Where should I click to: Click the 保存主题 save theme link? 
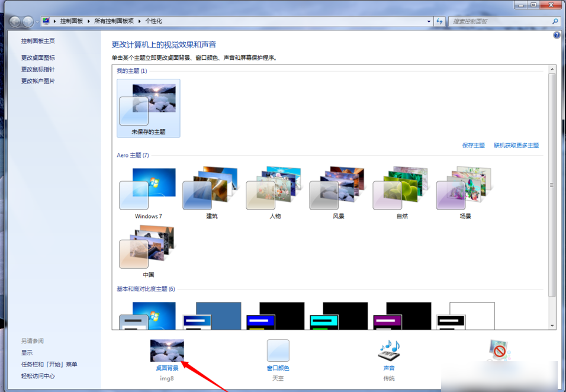click(473, 145)
